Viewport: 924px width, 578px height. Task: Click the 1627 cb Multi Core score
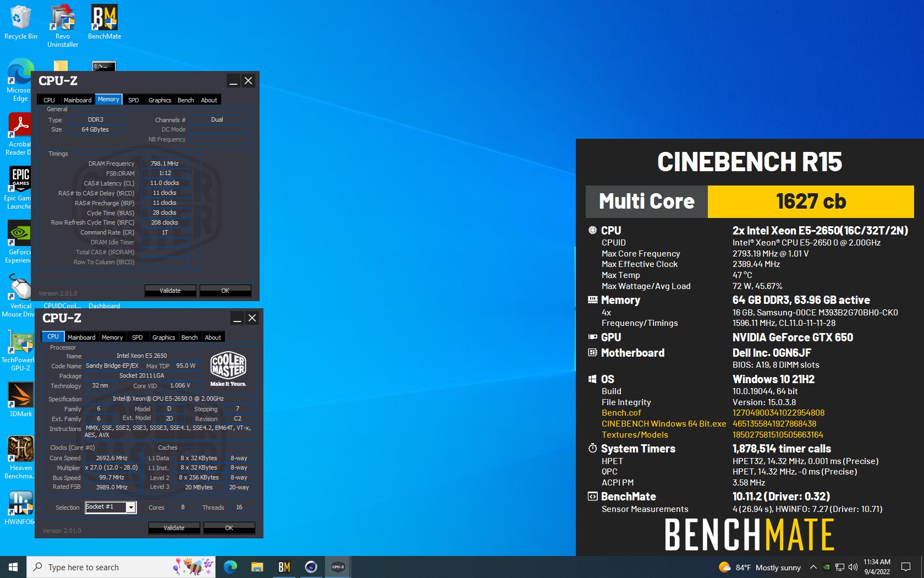coord(811,201)
